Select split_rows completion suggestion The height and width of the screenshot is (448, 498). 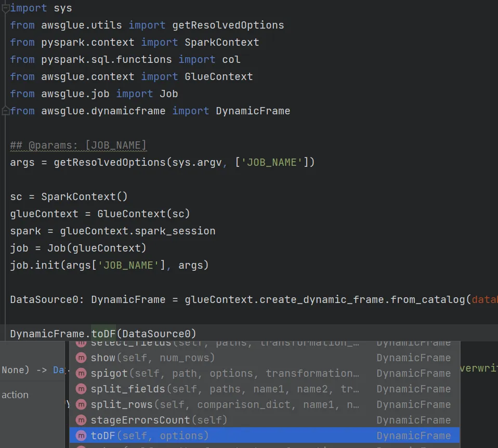[264, 404]
